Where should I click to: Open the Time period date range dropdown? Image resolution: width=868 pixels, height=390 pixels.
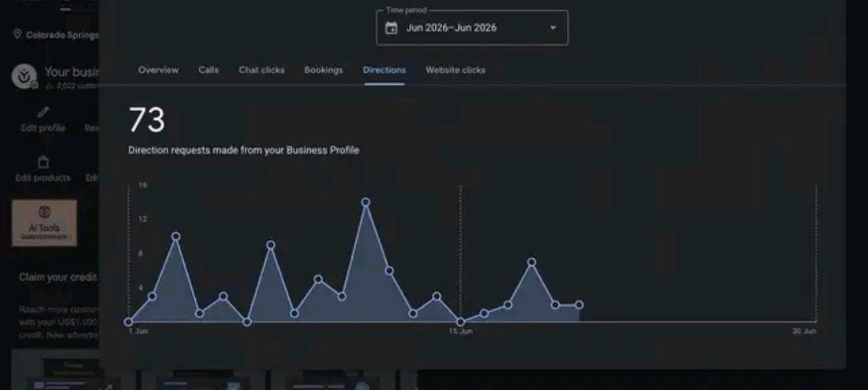click(x=472, y=28)
